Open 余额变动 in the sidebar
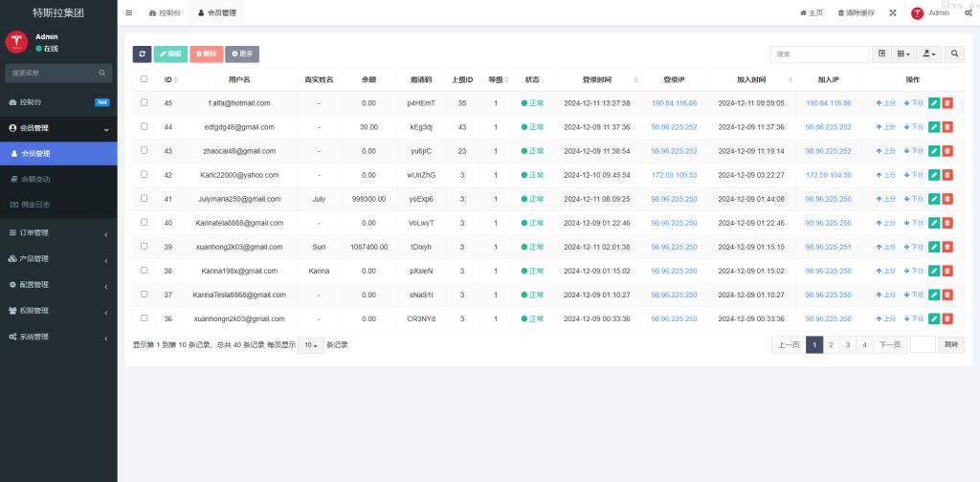Image resolution: width=980 pixels, height=482 pixels. [36, 179]
